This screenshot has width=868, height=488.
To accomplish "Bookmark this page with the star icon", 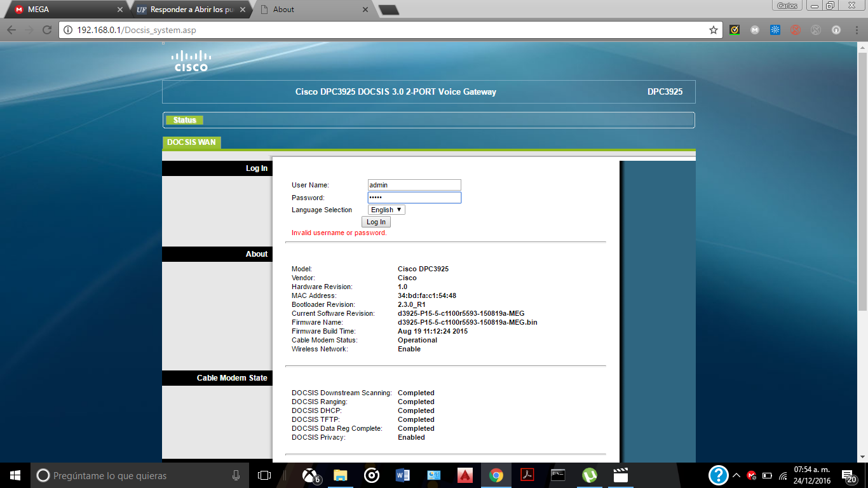I will [x=714, y=30].
